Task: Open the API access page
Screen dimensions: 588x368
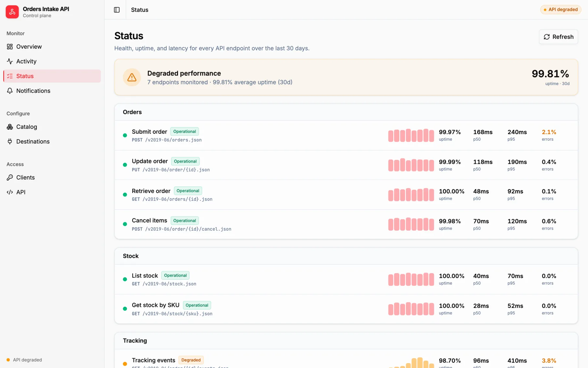Action: pos(52,192)
